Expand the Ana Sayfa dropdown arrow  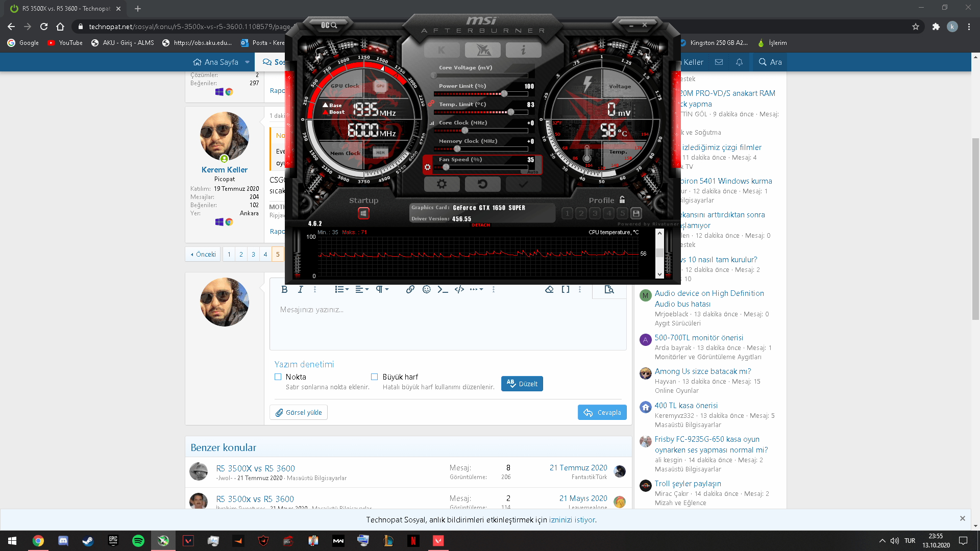(248, 62)
